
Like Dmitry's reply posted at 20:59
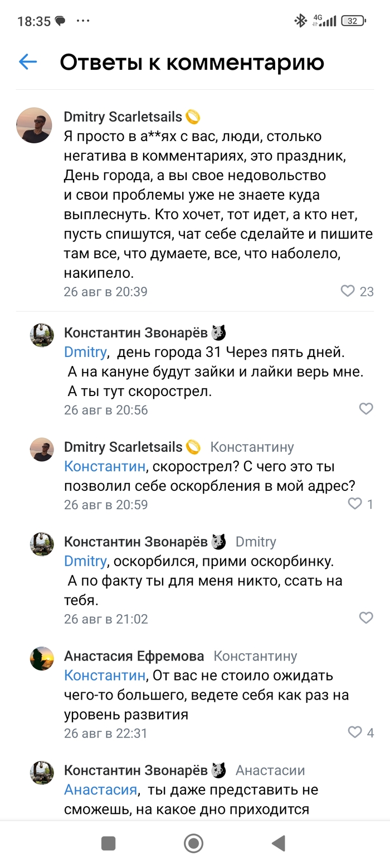(x=355, y=504)
